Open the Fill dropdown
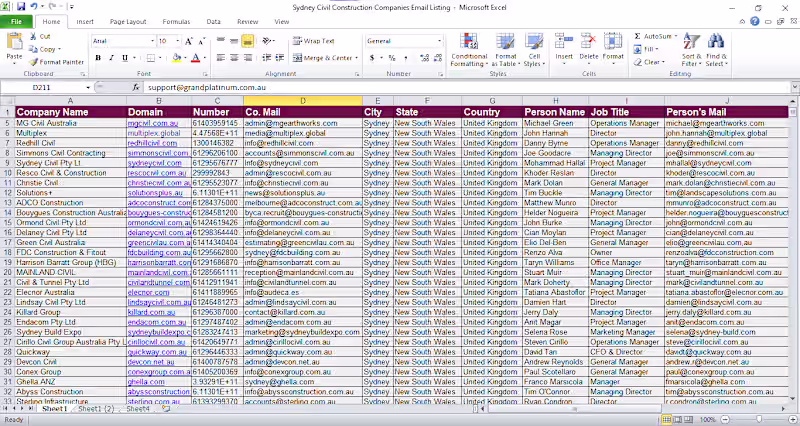 coord(645,49)
